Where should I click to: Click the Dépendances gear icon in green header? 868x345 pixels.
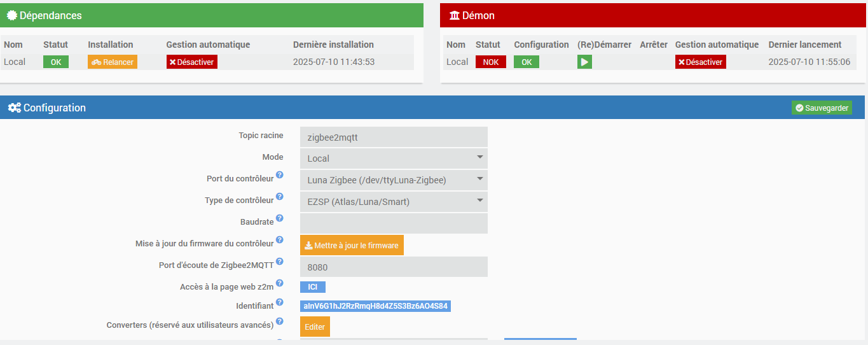pos(11,15)
